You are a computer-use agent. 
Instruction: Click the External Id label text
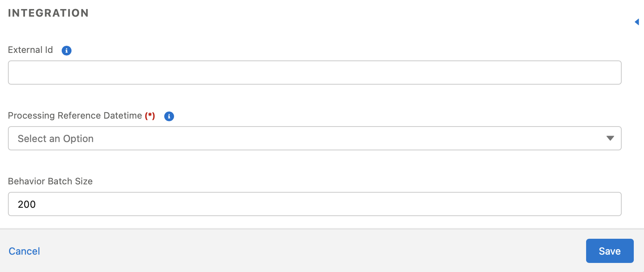30,50
